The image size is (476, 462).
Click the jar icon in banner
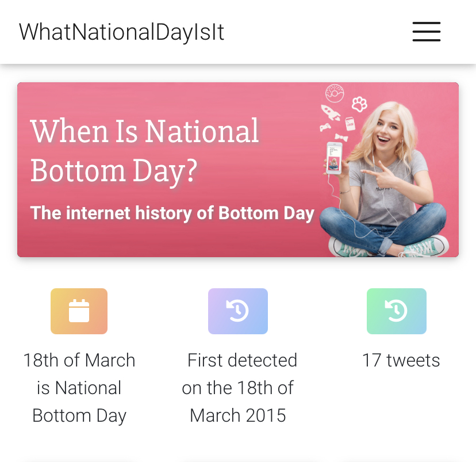point(350,124)
